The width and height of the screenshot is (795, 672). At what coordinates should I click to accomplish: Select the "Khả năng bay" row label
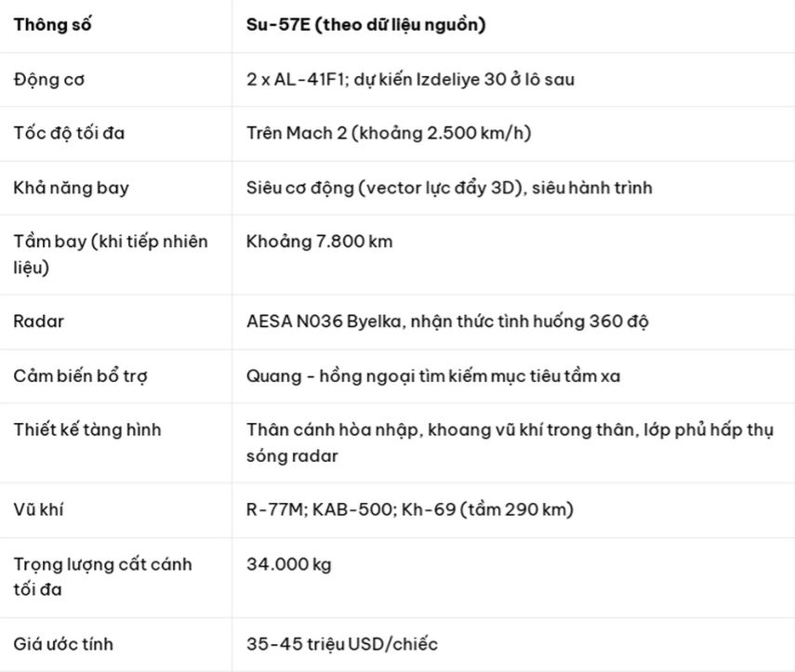(72, 187)
